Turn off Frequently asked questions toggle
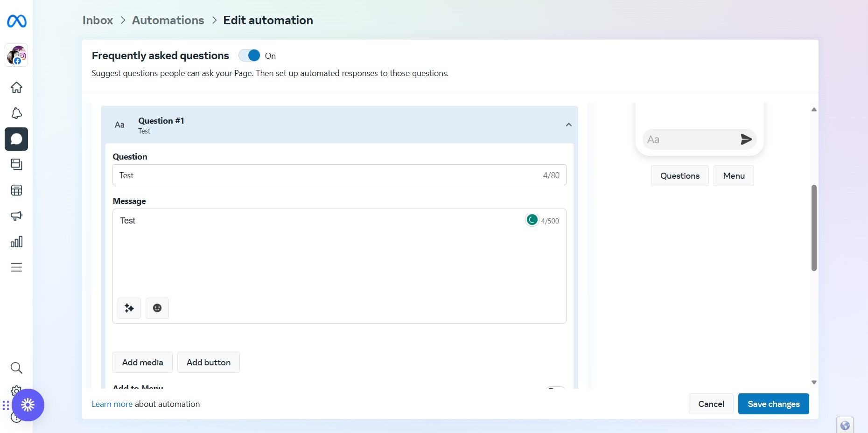This screenshot has width=868, height=433. (x=250, y=56)
